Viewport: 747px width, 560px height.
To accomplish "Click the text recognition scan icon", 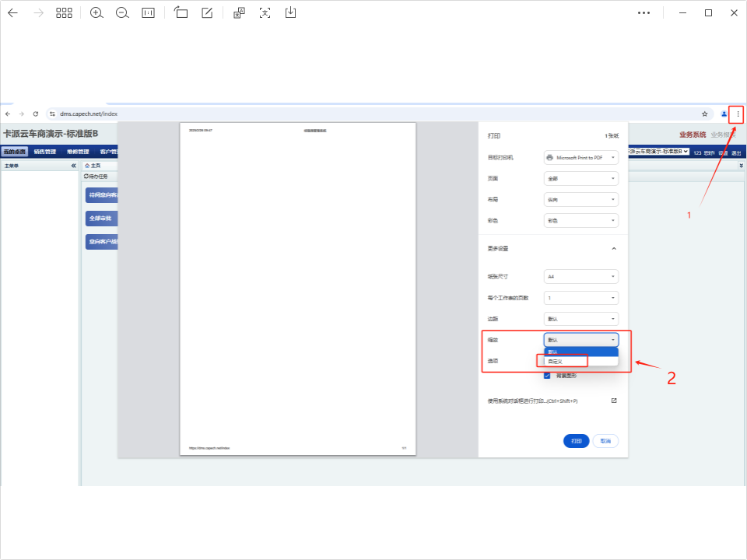I will (x=265, y=13).
